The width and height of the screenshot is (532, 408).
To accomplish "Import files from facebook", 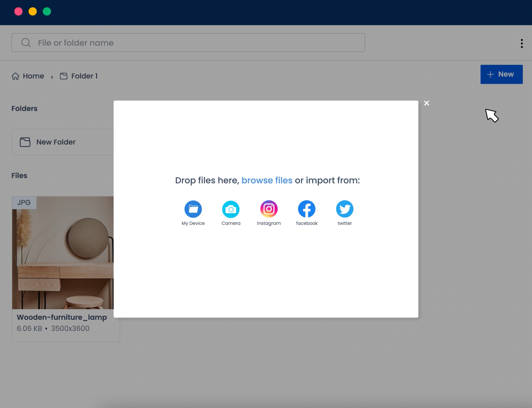I will pos(306,209).
